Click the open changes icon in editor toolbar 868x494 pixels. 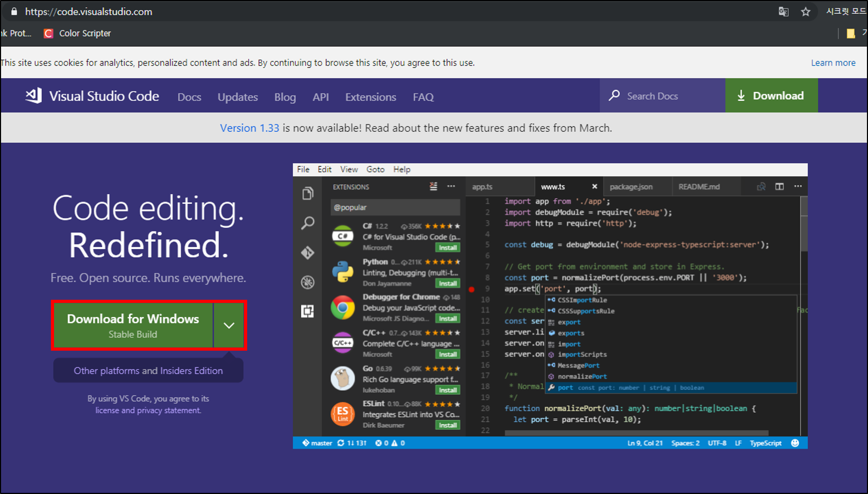pos(761,186)
